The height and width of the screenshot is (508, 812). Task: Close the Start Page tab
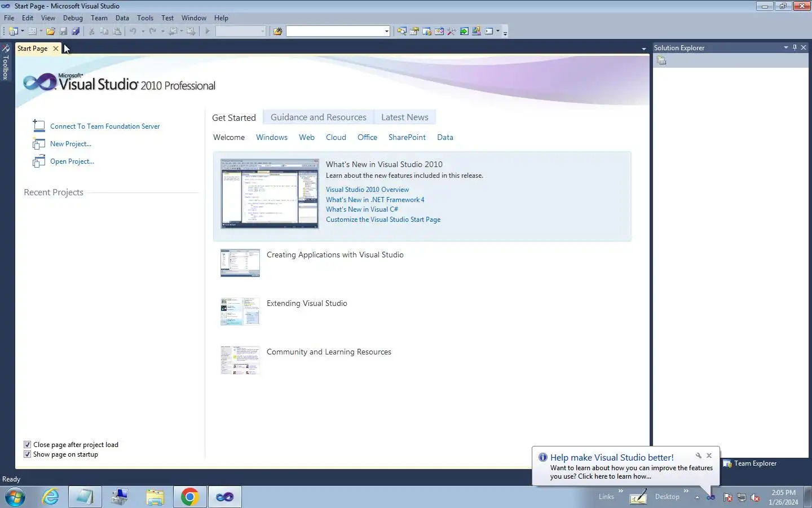(x=55, y=49)
